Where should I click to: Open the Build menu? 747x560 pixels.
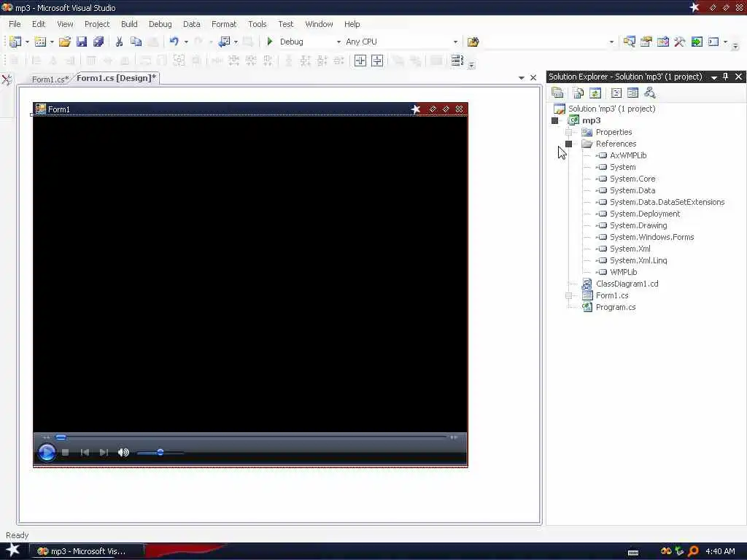129,24
